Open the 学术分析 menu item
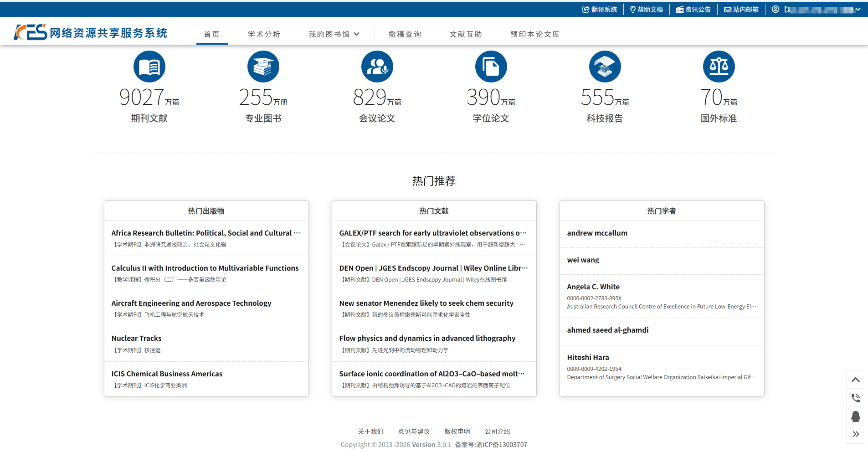 pyautogui.click(x=264, y=34)
